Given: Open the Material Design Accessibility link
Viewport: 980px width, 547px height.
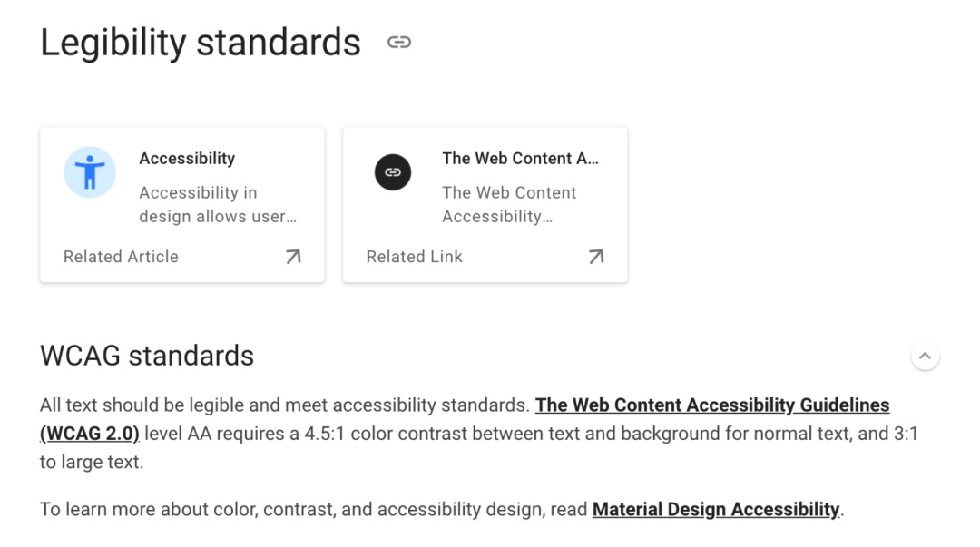Looking at the screenshot, I should click(715, 510).
